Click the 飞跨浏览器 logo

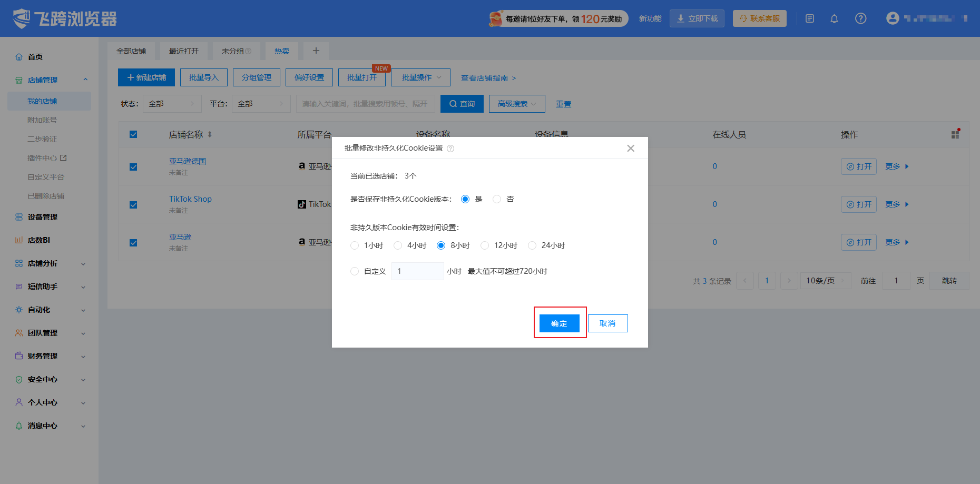[64, 18]
